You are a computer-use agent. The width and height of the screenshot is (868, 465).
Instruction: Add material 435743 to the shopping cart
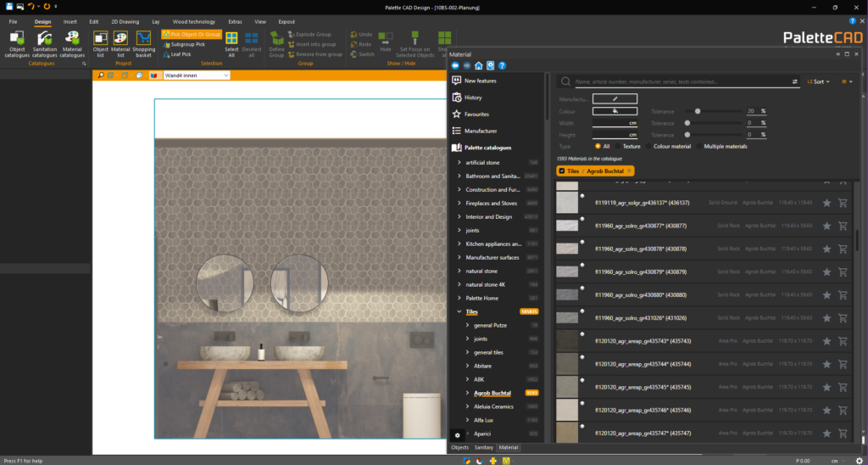pyautogui.click(x=843, y=340)
